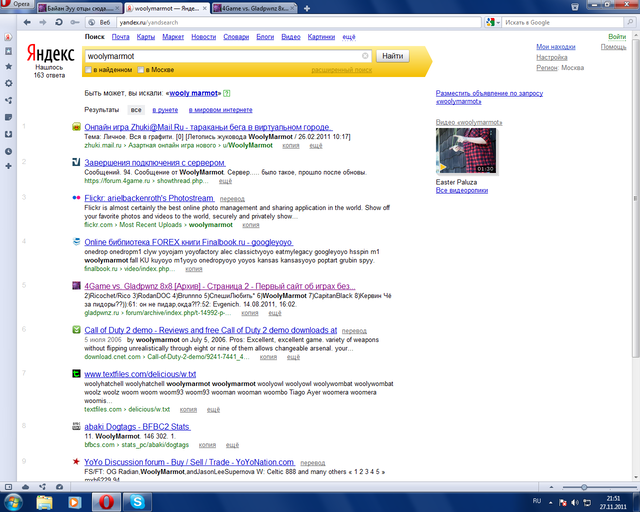The image size is (640, 512).
Task: Open the Downloads panel in sidebar
Action: point(8,134)
